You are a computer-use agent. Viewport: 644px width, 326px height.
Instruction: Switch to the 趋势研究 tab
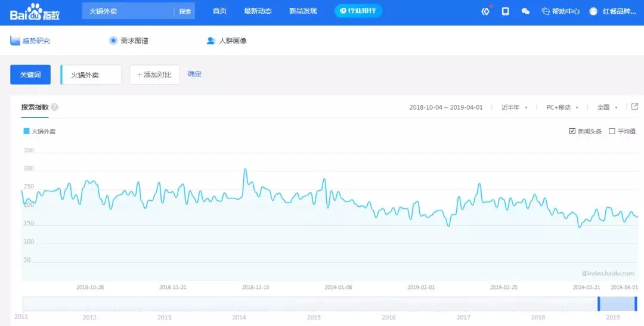(36, 41)
